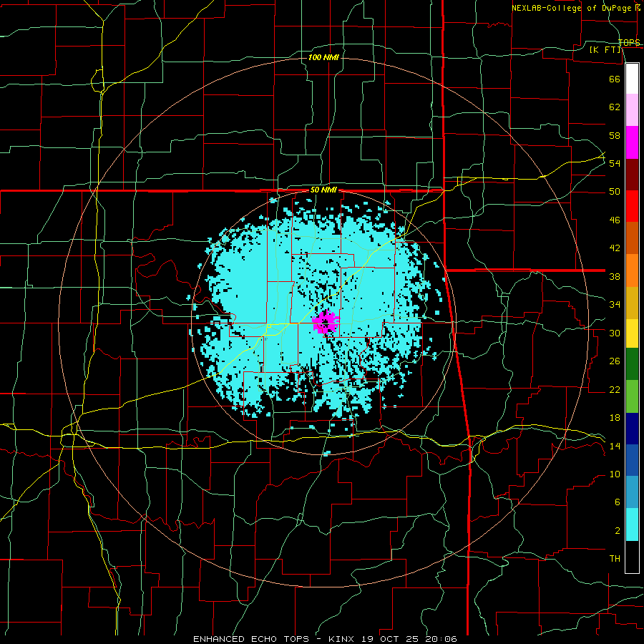Click the '100 NMI' range ring label
This screenshot has height=644, width=644.
coord(323,57)
